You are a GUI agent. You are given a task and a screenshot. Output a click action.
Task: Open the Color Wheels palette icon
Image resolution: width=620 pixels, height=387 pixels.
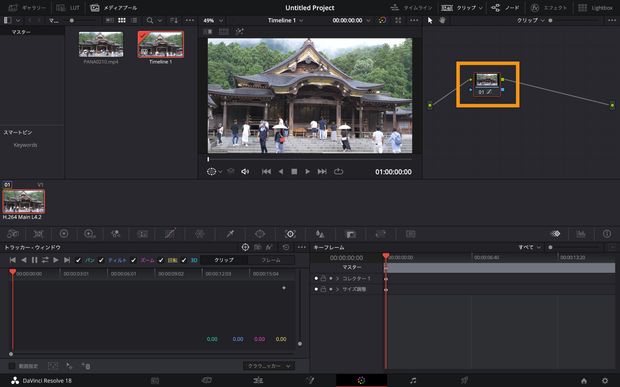(64, 234)
